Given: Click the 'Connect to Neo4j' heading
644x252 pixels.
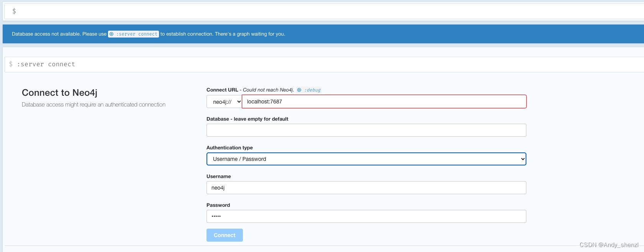Looking at the screenshot, I should pyautogui.click(x=60, y=93).
